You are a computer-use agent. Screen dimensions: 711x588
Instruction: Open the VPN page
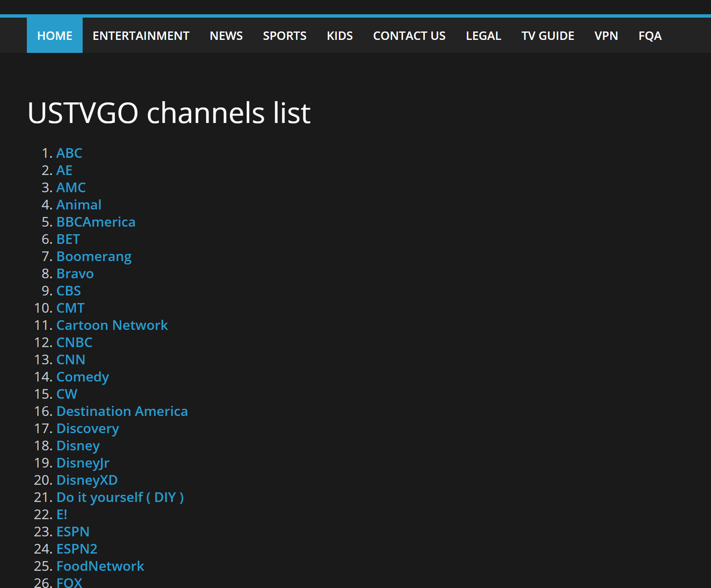606,35
